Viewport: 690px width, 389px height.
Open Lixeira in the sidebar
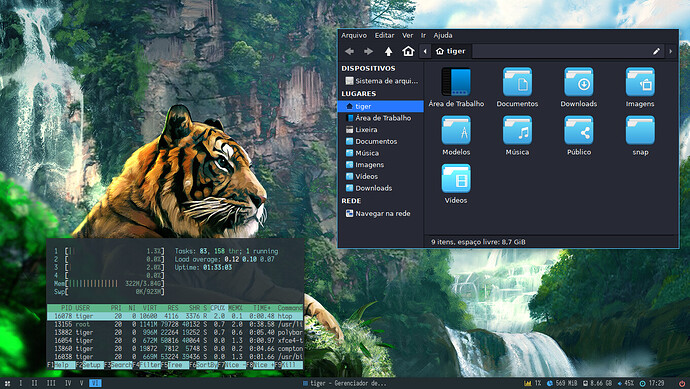pos(381,129)
